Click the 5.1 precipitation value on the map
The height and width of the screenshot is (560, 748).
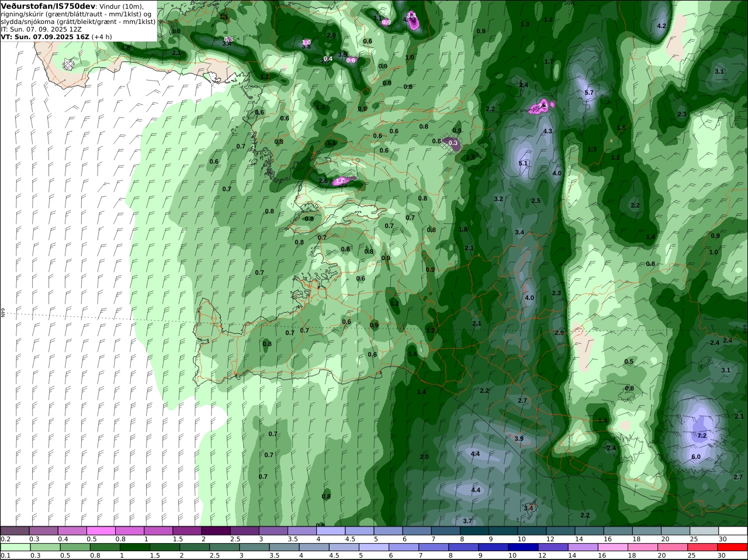click(x=523, y=164)
